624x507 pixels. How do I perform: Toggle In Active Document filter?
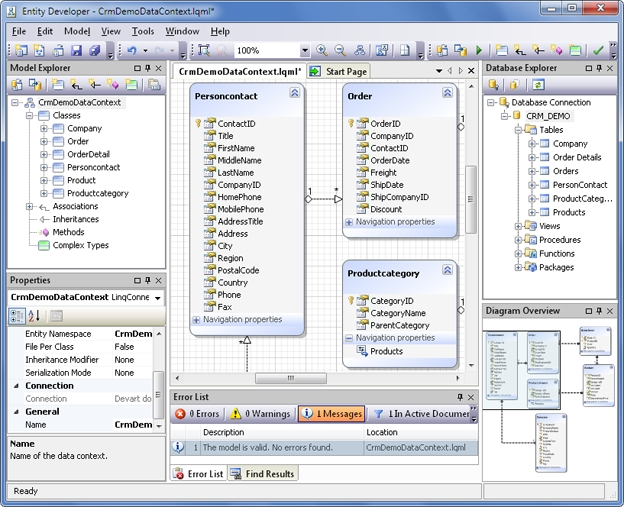tap(422, 414)
